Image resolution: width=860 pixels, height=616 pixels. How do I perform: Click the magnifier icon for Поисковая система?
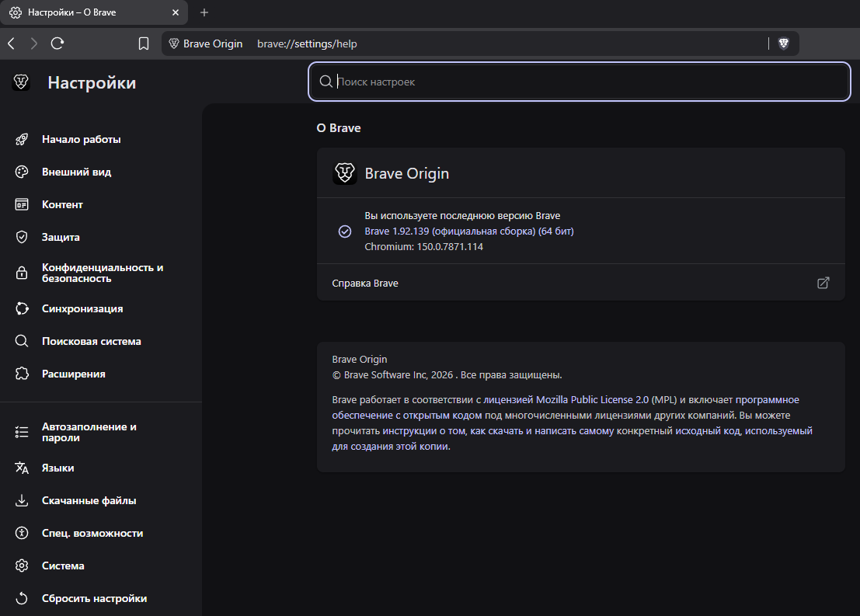point(22,341)
